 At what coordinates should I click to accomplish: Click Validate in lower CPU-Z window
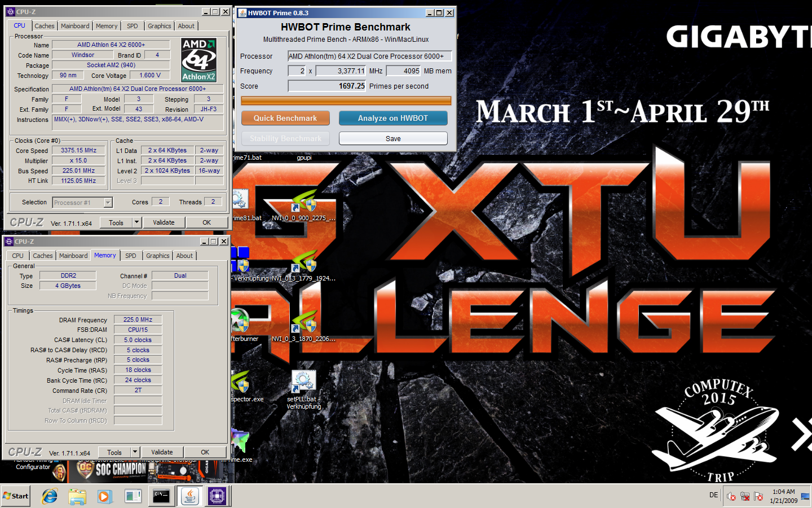[162, 452]
